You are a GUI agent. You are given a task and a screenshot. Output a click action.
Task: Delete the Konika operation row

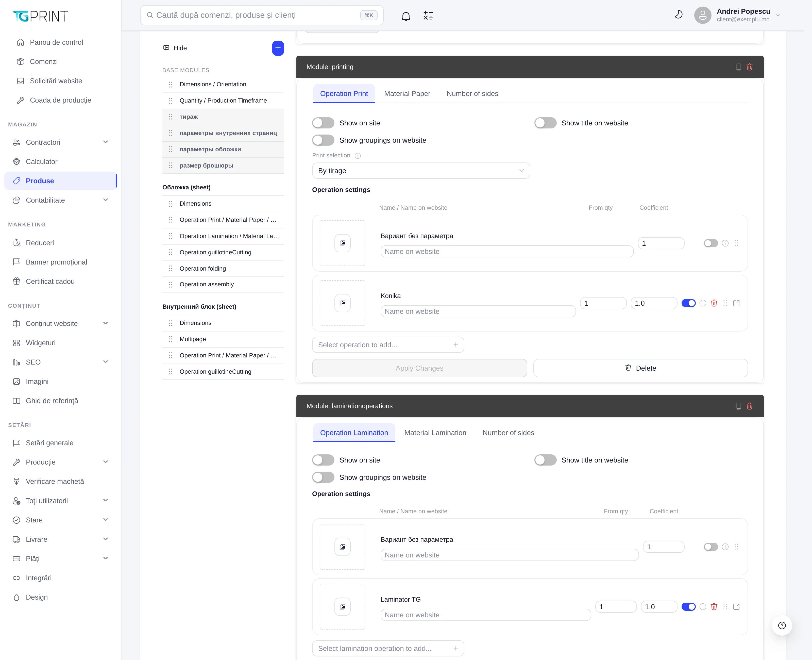[x=714, y=303]
